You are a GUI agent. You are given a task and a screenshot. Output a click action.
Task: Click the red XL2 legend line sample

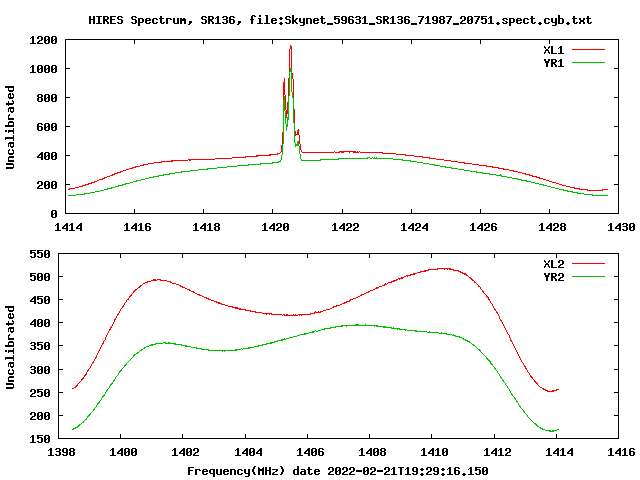coord(589,264)
